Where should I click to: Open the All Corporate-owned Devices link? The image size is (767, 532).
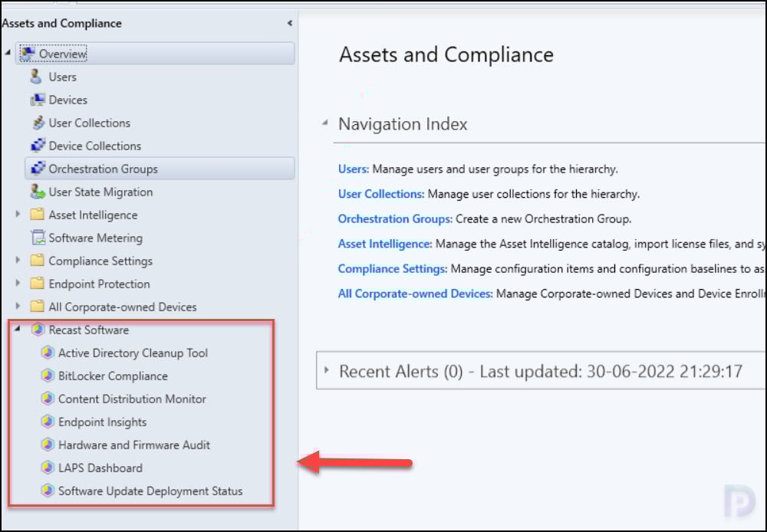point(415,294)
